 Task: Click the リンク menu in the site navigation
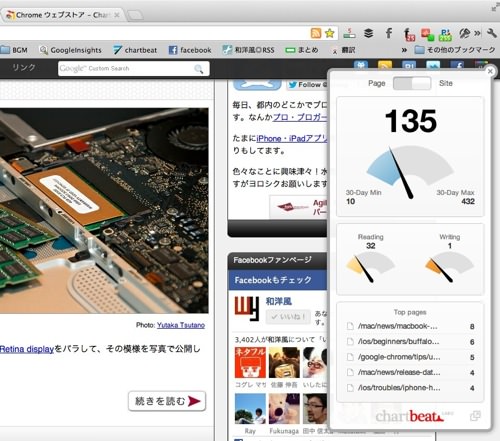pos(24,68)
